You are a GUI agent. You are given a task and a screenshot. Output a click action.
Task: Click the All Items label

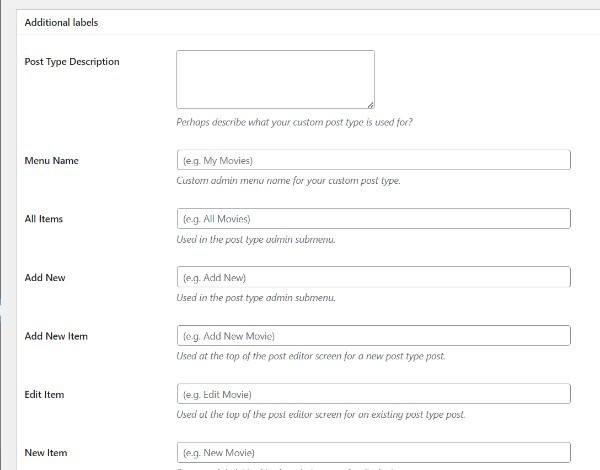pos(44,219)
